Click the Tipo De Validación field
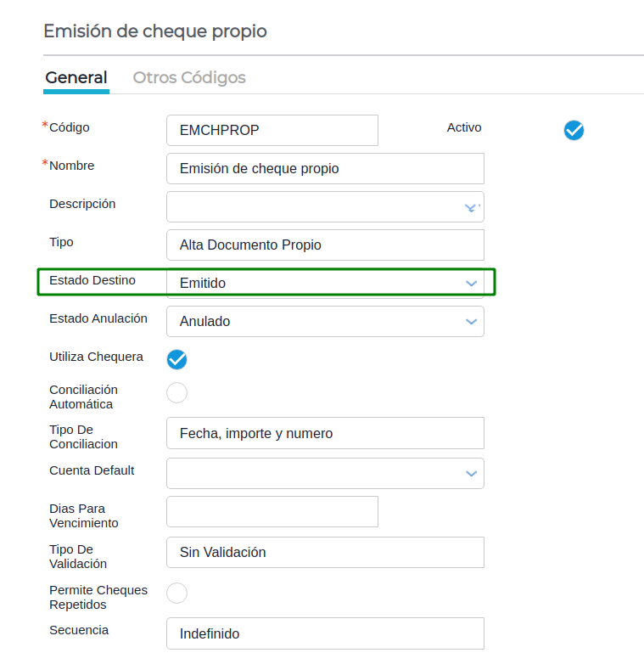 click(x=325, y=552)
